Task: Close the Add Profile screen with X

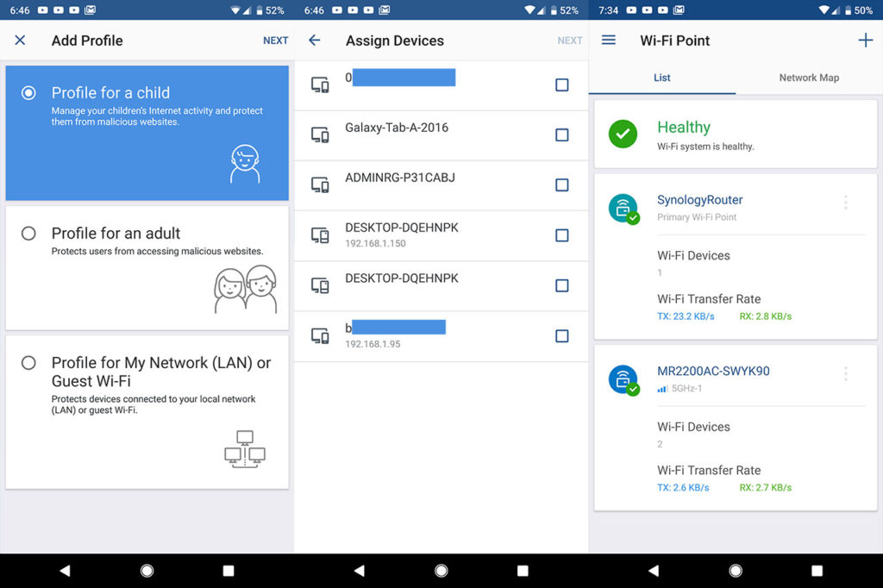Action: (x=21, y=41)
